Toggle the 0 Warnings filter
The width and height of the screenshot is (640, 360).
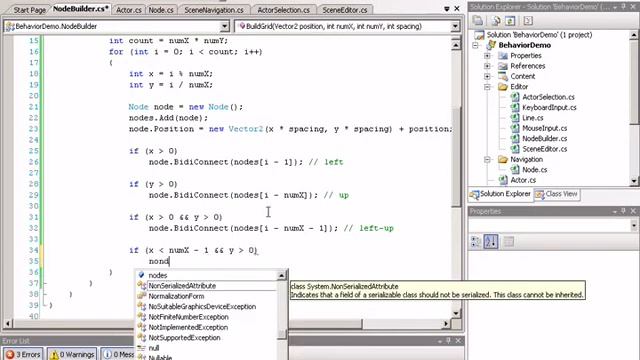coord(72,354)
